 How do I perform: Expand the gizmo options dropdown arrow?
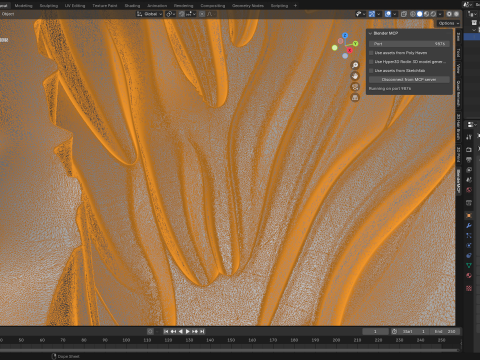tap(378, 14)
